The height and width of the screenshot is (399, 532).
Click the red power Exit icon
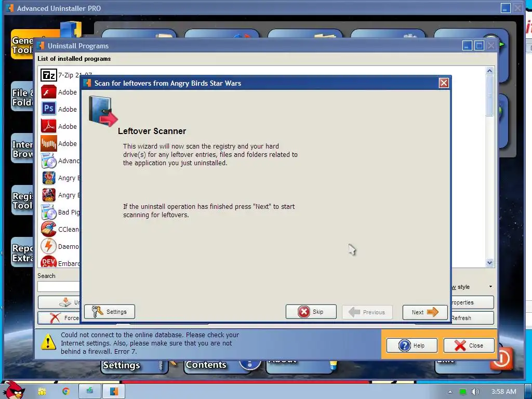501,358
